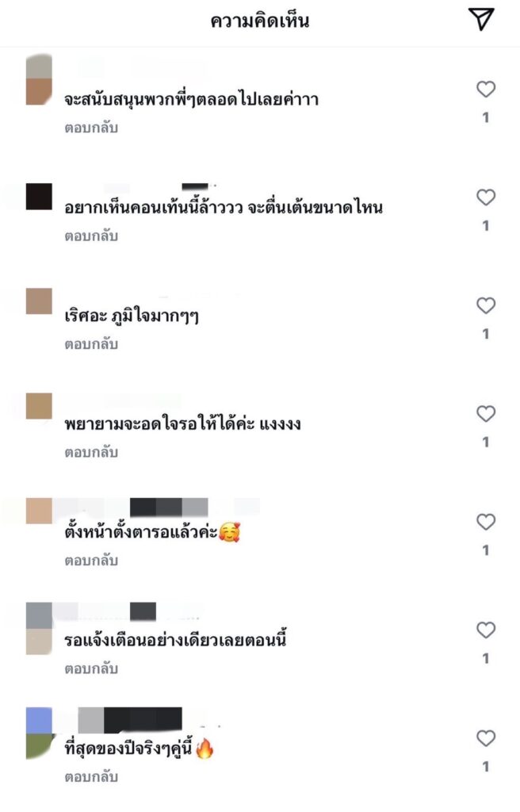
Task: Tap ตอบกลับ under 'พยายามจะอดใจรอ' comment
Action: (91, 452)
